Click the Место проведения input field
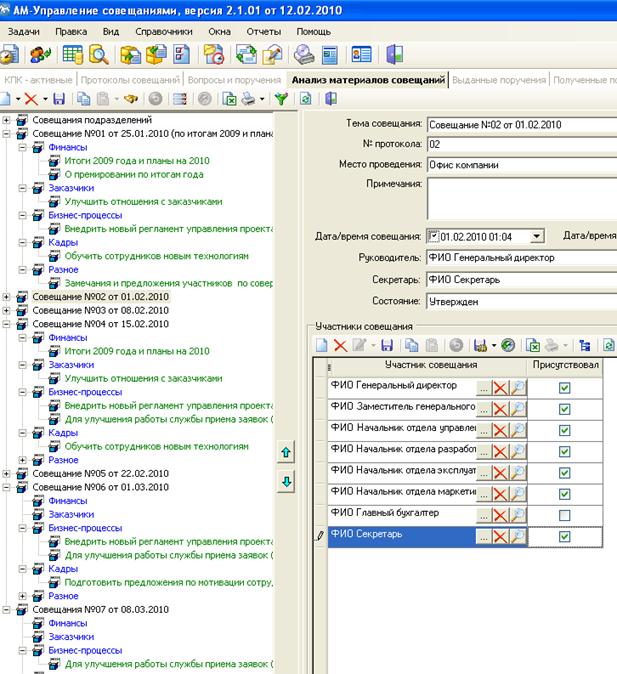This screenshot has height=674, width=617. (520, 163)
